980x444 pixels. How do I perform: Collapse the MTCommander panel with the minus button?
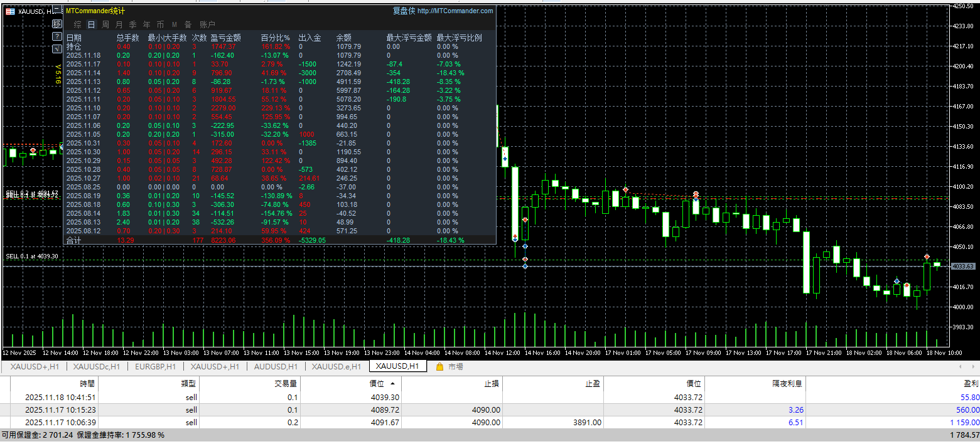[57, 11]
